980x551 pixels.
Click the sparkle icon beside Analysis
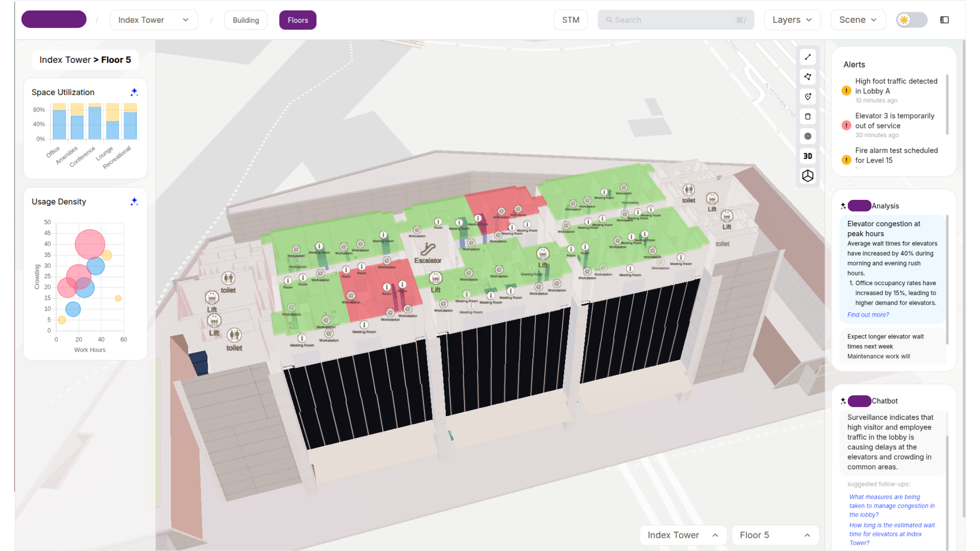[x=843, y=206]
